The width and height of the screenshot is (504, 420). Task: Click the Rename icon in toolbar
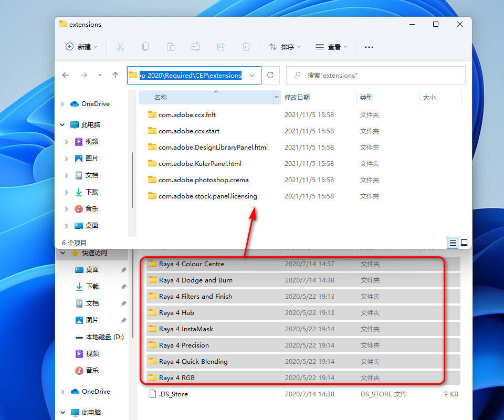(196, 47)
